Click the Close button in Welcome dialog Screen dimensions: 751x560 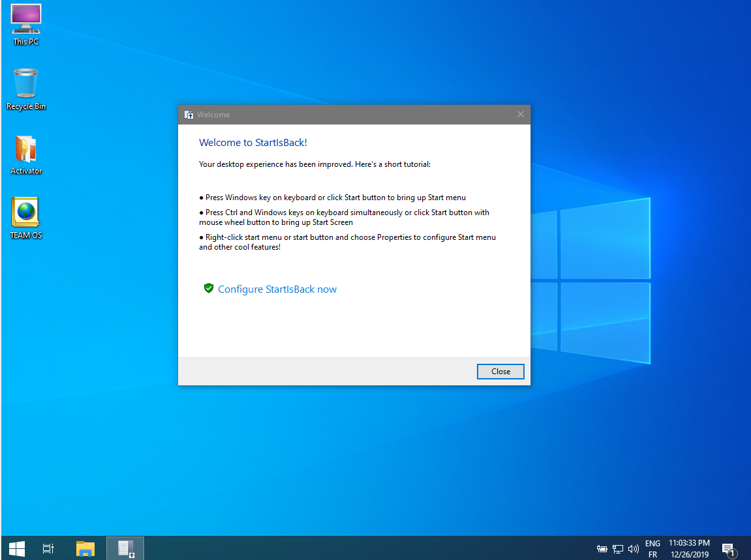click(500, 372)
